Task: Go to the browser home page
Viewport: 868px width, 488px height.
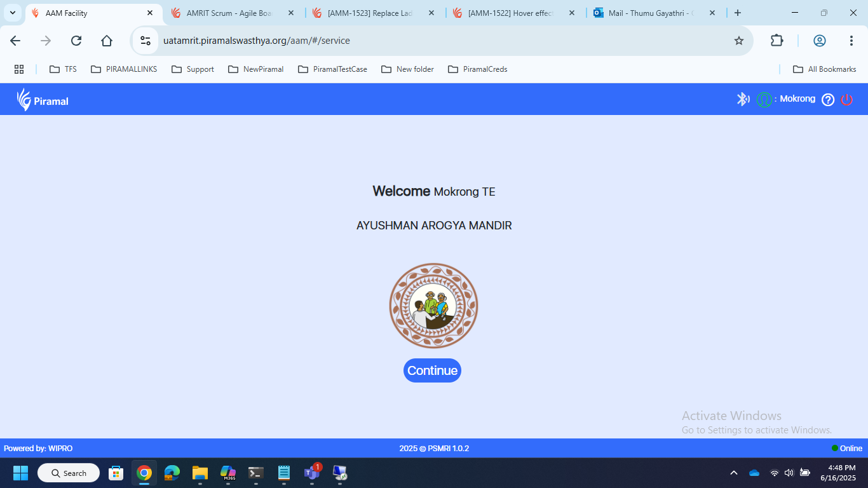Action: [x=107, y=41]
